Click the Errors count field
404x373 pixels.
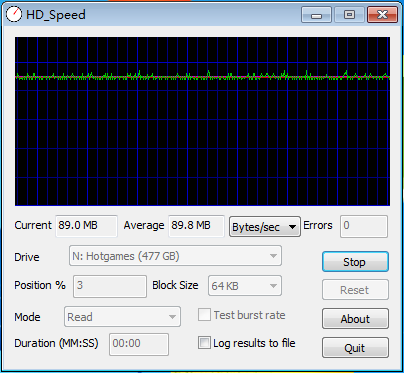[x=364, y=226]
